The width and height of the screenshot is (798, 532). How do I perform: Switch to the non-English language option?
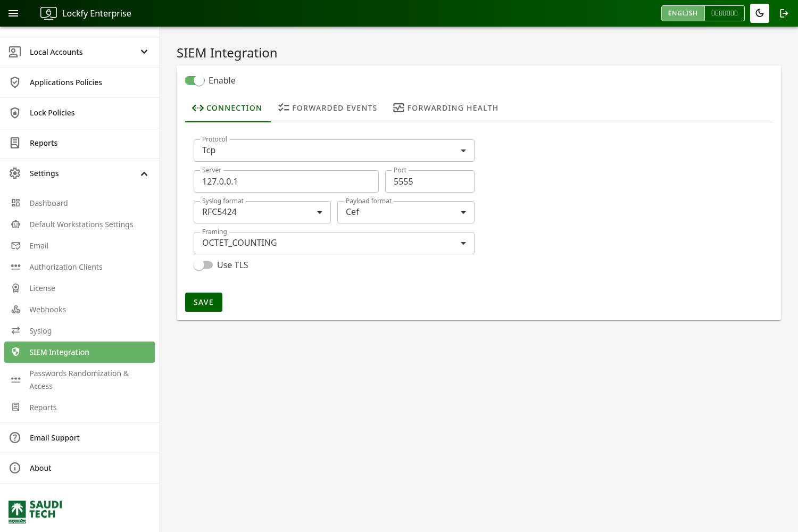click(x=725, y=13)
